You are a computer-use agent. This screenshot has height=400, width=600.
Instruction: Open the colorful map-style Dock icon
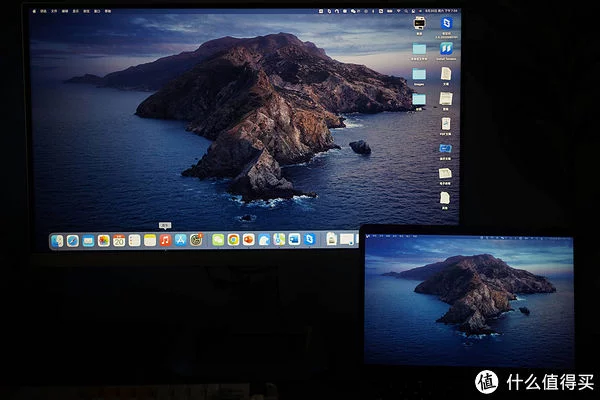tap(279, 240)
